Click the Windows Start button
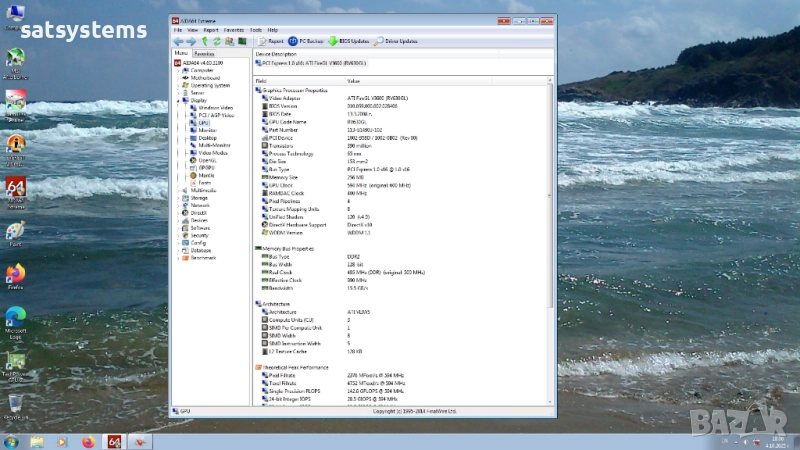The height and width of the screenshot is (450, 800). (11, 441)
